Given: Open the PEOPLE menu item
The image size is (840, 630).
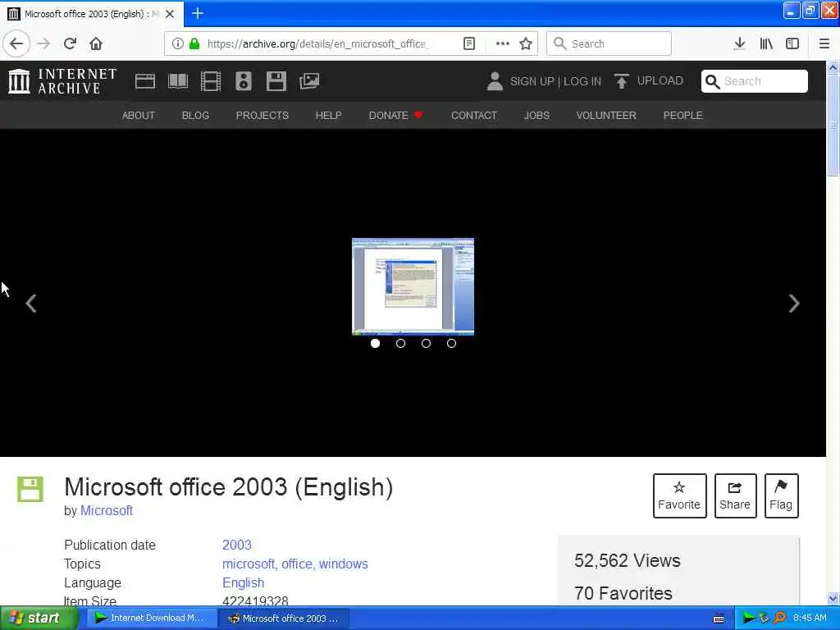Looking at the screenshot, I should coord(683,115).
